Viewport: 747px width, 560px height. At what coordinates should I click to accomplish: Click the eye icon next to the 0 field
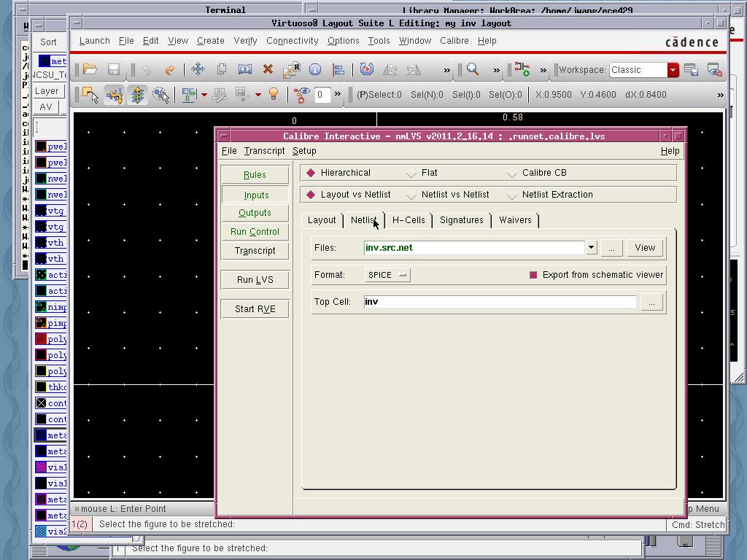point(301,95)
